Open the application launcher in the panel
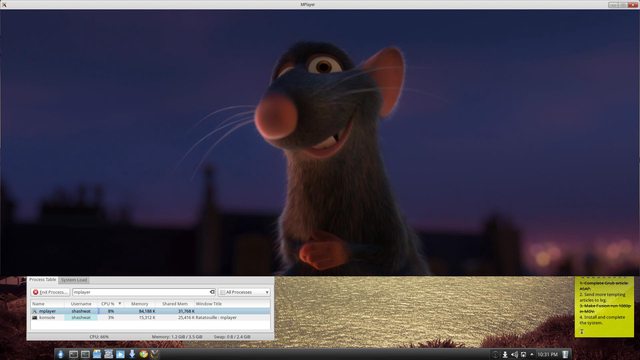640x360 pixels. tap(60, 354)
